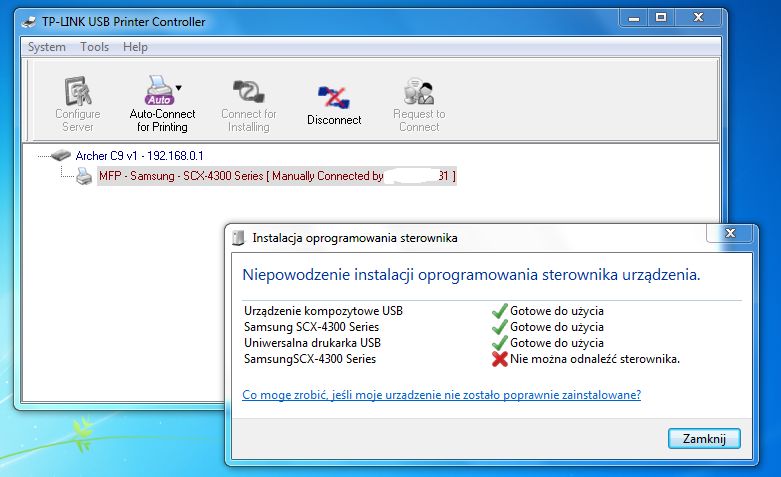The height and width of the screenshot is (477, 781).
Task: Open the Auto-Connect dropdown arrow
Action: pos(179,88)
